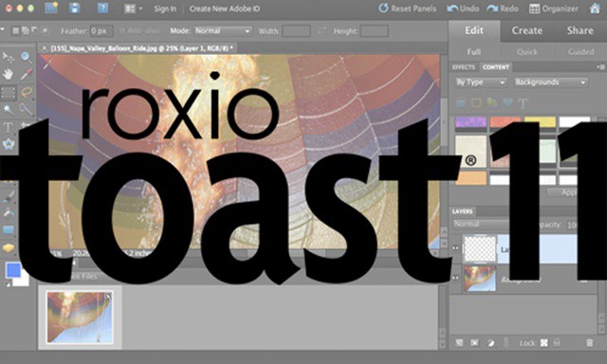Select the Type tool in toolbox
607x364 pixels.
click(8, 127)
